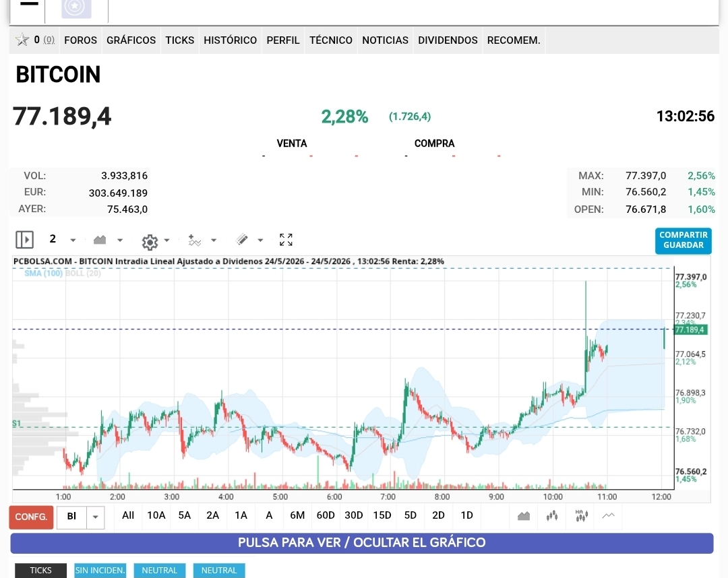Click the add indicator icon
This screenshot has height=578, width=728.
pyautogui.click(x=194, y=240)
